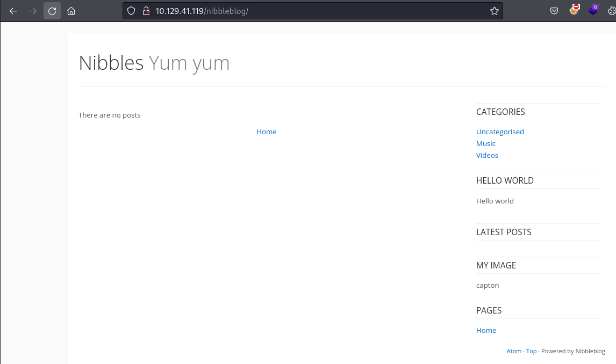616x364 pixels.
Task: Open the Music category
Action: click(486, 143)
